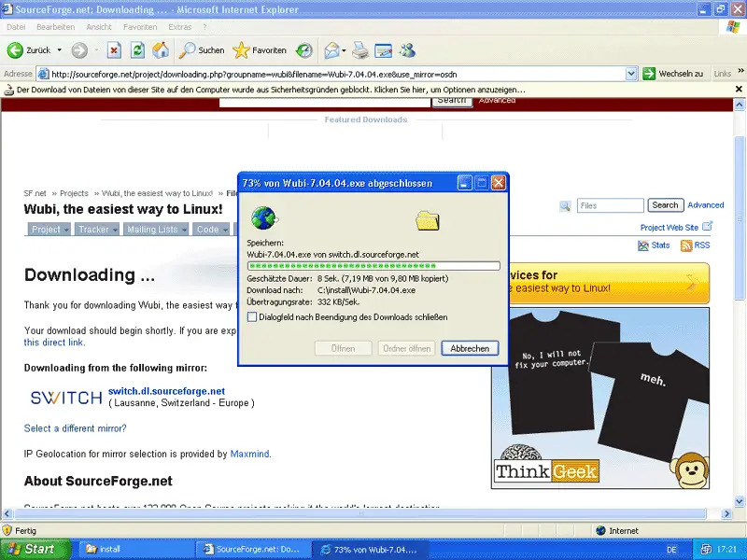This screenshot has width=747, height=560.
Task: Open the Ansicht menu
Action: (x=99, y=27)
